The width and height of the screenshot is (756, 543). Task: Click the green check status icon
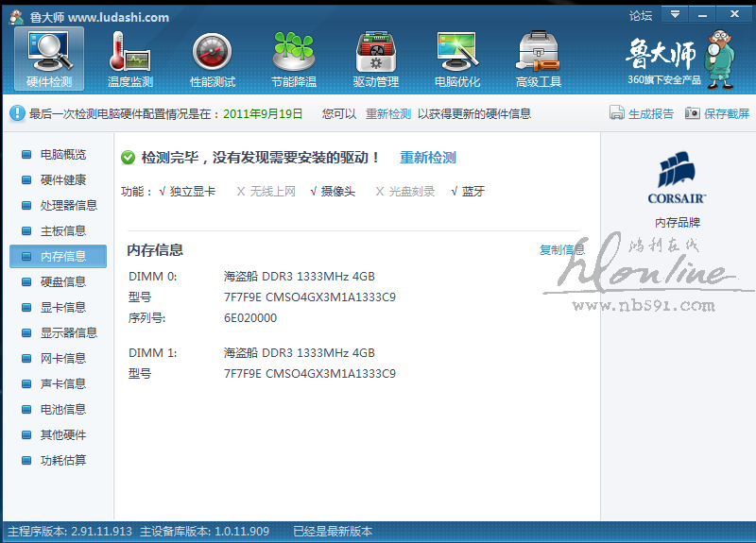coord(128,158)
